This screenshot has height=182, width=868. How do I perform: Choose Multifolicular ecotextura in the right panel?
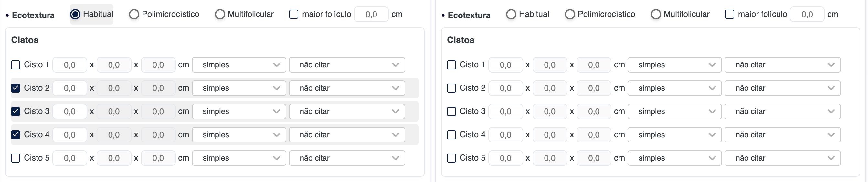(x=655, y=14)
